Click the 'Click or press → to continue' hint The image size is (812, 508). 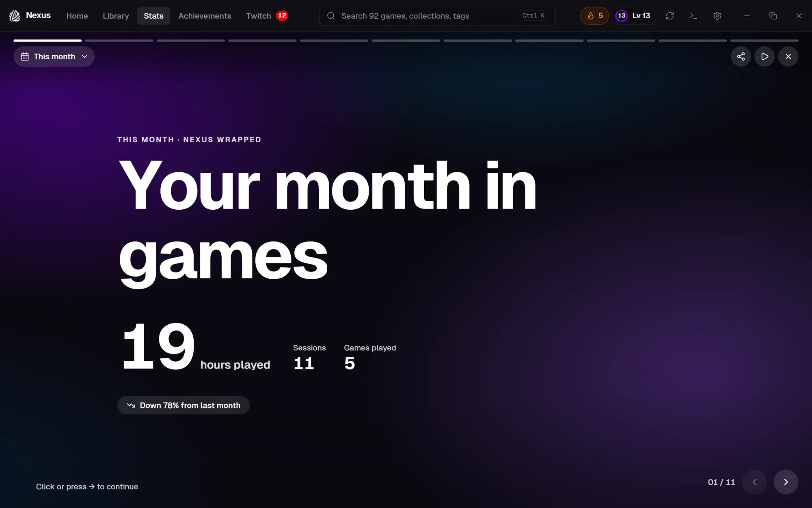click(x=87, y=486)
